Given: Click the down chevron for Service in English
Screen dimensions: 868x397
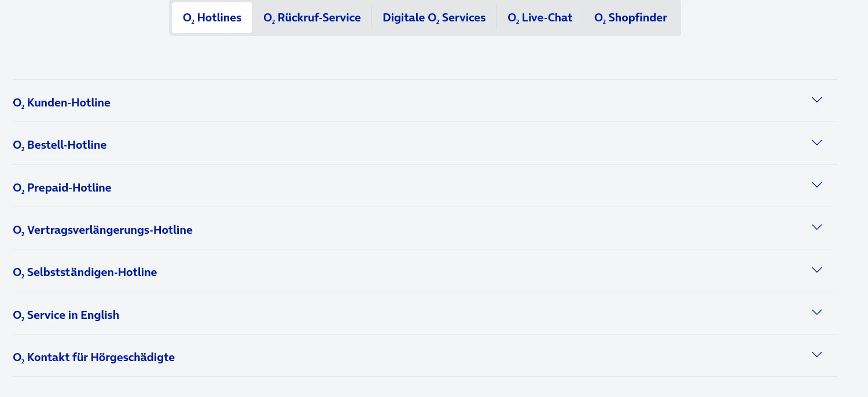Looking at the screenshot, I should (x=816, y=313).
